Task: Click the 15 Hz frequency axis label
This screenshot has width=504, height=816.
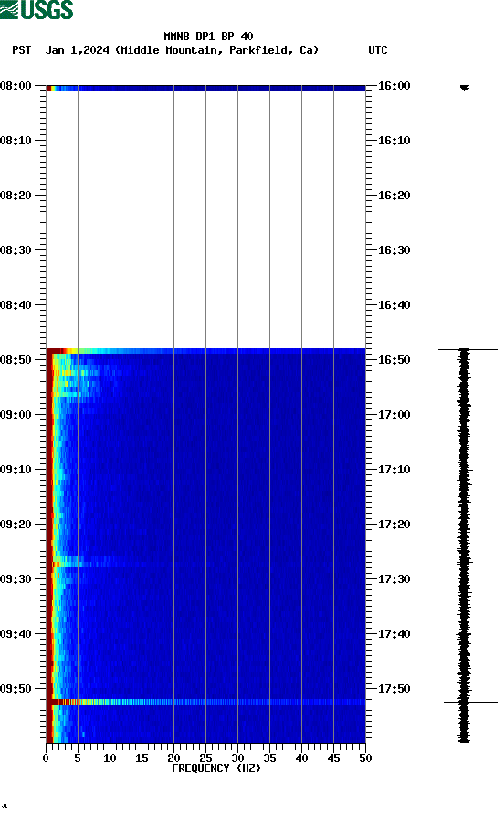Action: coord(142,758)
